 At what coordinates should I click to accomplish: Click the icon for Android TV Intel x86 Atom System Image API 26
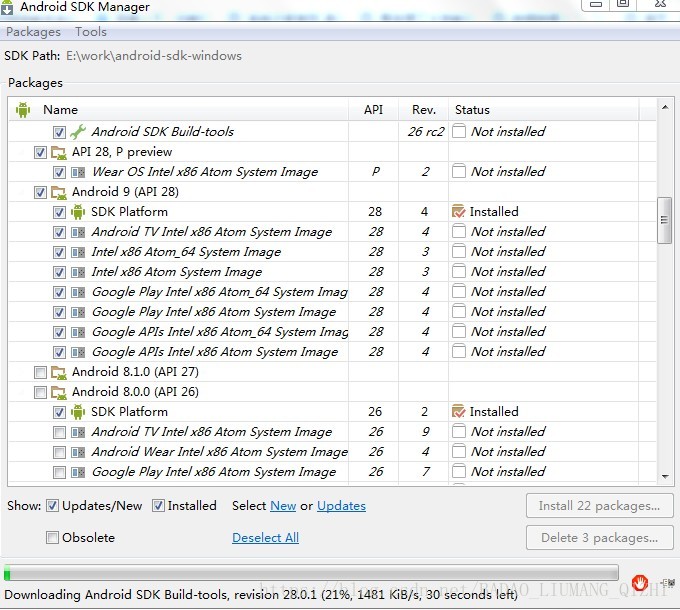pyautogui.click(x=78, y=432)
